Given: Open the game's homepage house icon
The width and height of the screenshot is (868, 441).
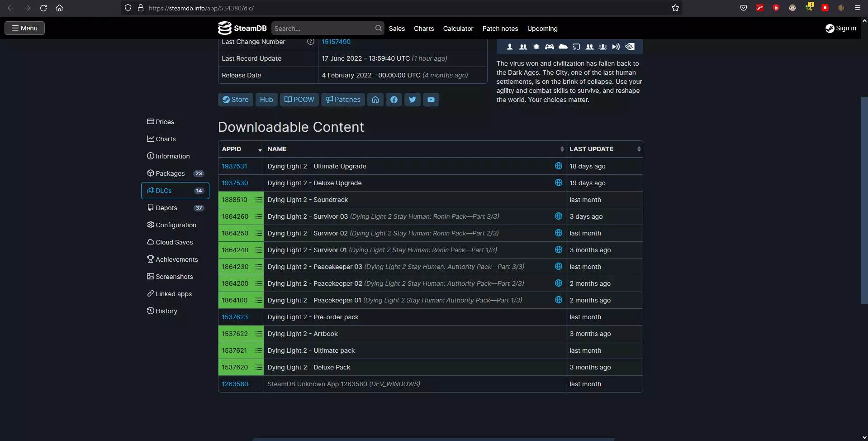Looking at the screenshot, I should point(375,100).
